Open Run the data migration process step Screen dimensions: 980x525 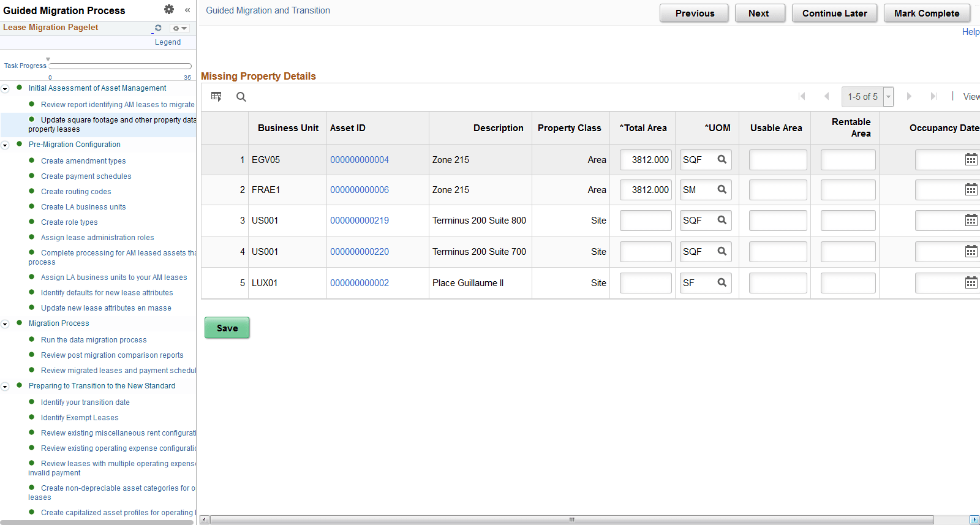click(x=94, y=340)
